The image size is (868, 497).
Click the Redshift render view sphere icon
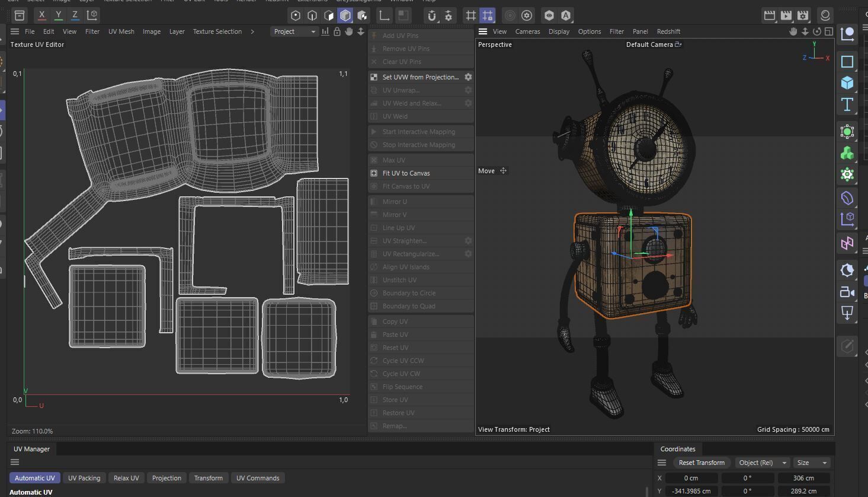[x=825, y=15]
